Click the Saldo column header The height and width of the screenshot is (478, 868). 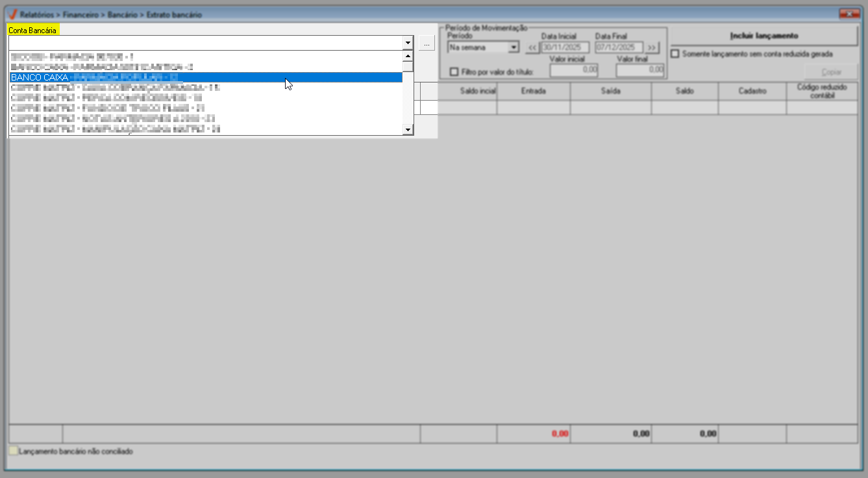685,92
